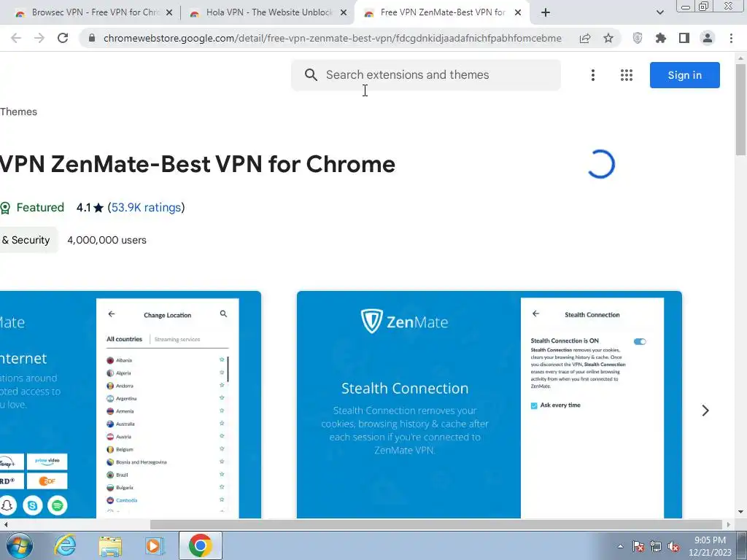Click the horizontal page scrollbar

[x=436, y=524]
